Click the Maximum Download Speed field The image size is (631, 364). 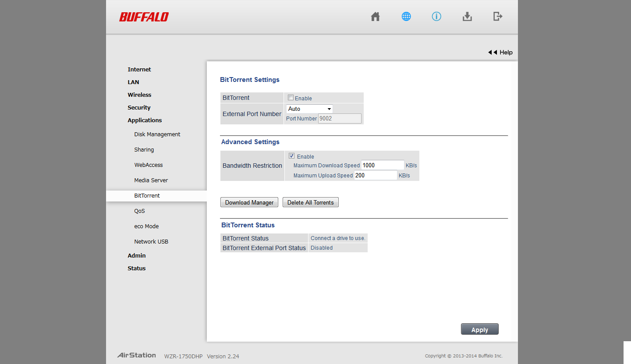(x=383, y=165)
